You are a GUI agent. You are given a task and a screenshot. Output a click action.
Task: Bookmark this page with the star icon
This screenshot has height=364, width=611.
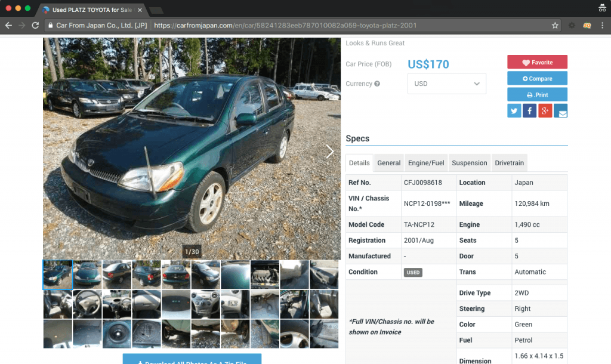click(555, 25)
